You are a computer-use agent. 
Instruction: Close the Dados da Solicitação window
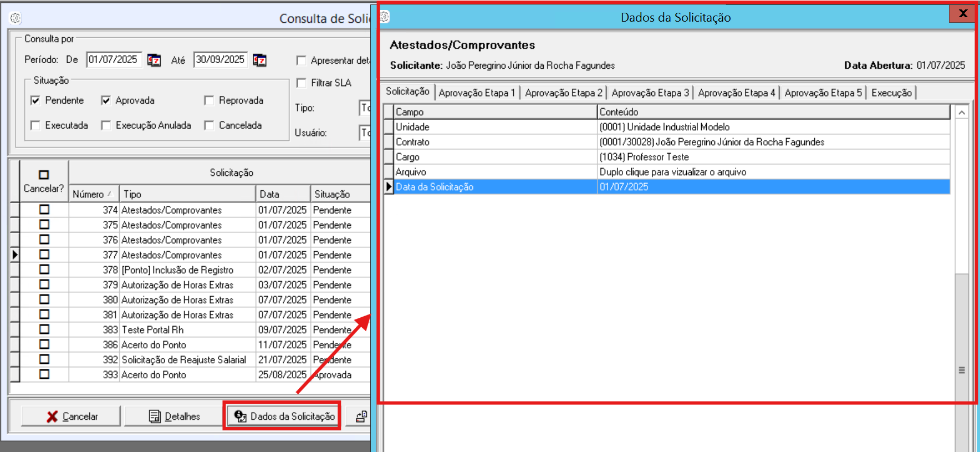click(963, 13)
